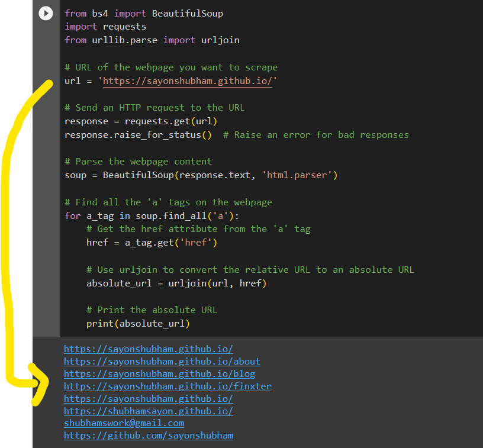
Task: Click the 'from bs4 import BeautifulSoup' line
Action: tap(144, 14)
